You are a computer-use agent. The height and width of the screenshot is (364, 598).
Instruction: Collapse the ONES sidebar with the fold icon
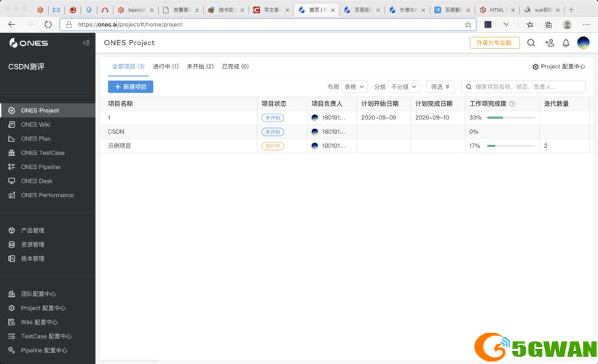(86, 43)
